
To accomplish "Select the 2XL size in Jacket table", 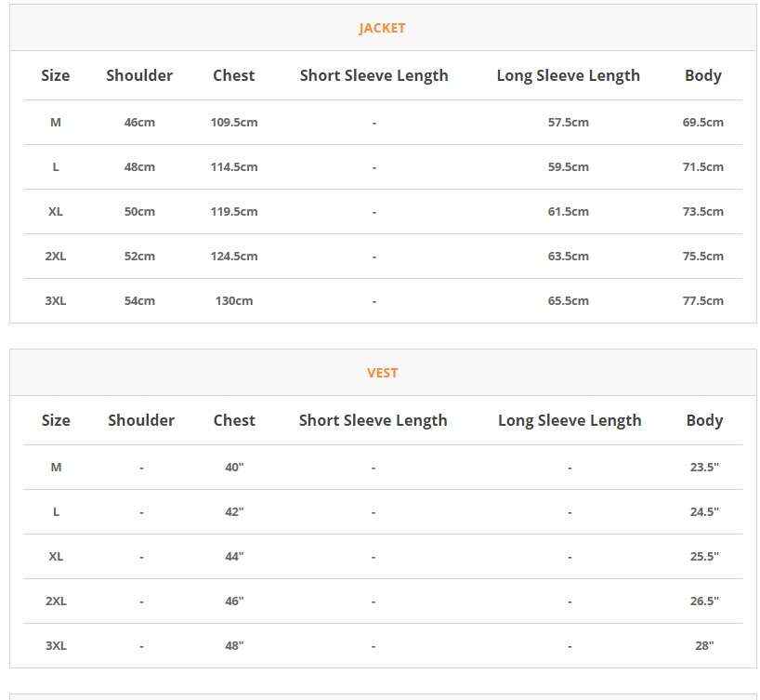I will (56, 256).
